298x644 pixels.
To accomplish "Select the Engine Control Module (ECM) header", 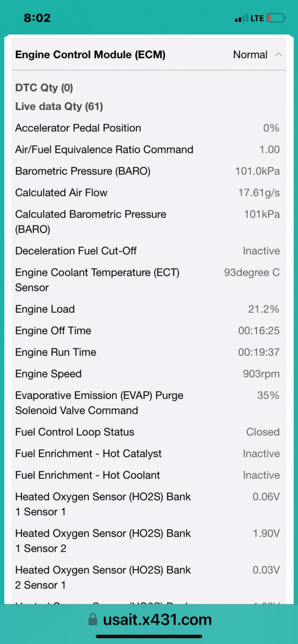I will [149, 55].
